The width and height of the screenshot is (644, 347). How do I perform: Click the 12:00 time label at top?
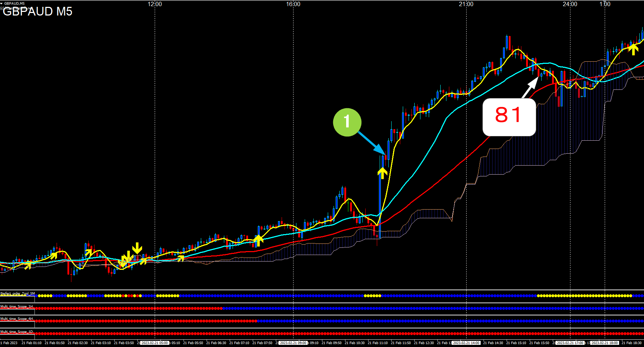point(155,4)
